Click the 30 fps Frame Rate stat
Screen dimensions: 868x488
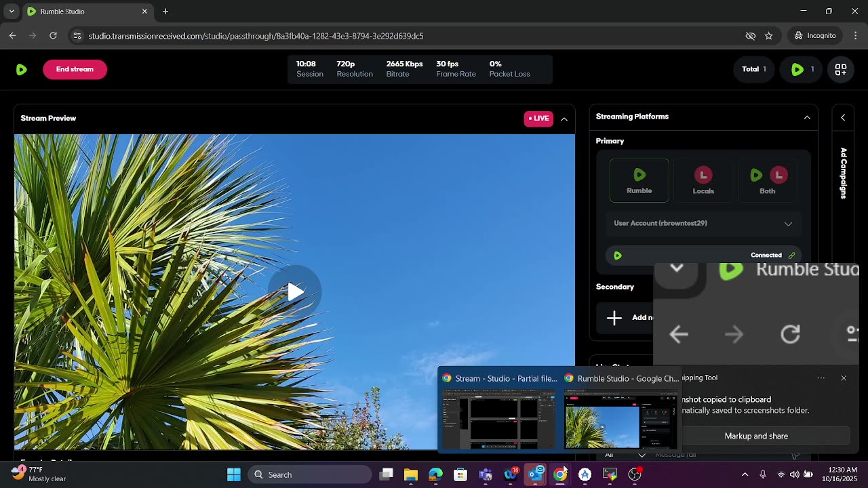tap(456, 69)
